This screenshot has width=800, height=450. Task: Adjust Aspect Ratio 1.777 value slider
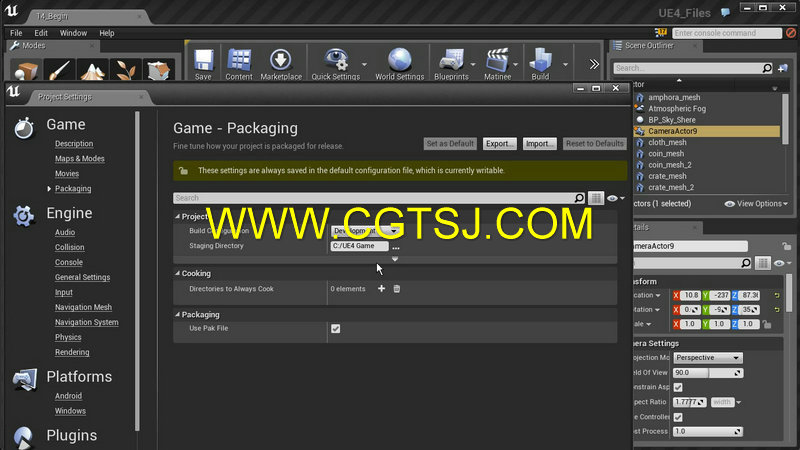689,402
